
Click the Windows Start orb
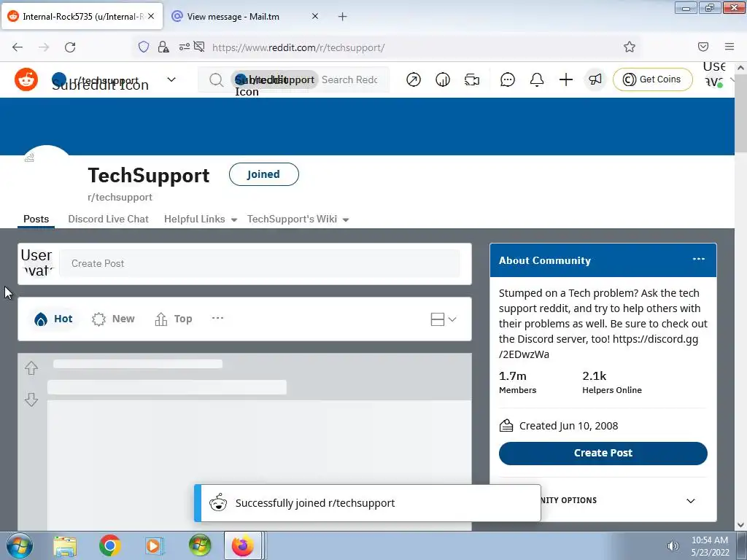point(20,545)
